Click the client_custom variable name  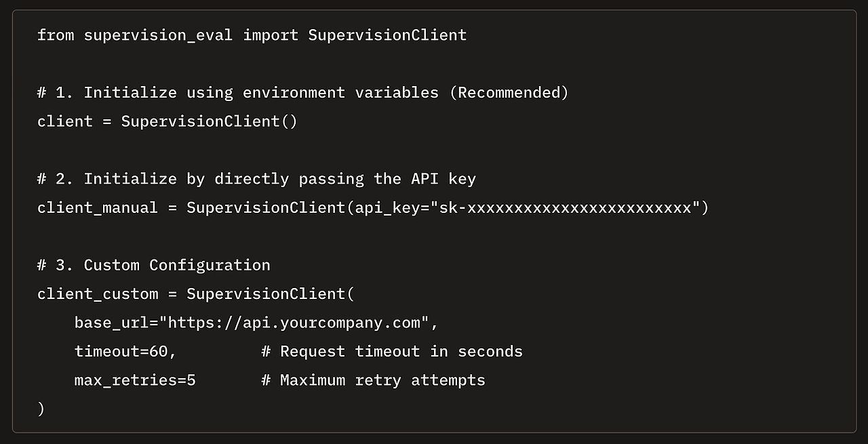click(97, 294)
